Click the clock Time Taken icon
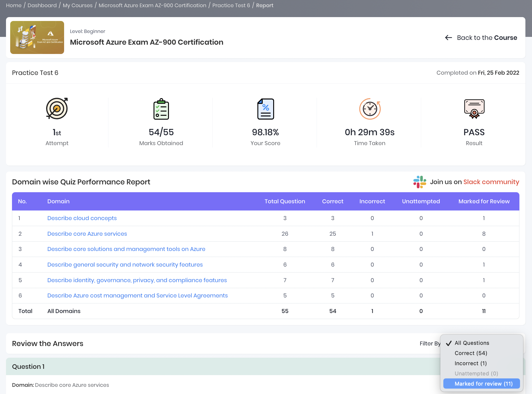The height and width of the screenshot is (394, 532). (370, 109)
